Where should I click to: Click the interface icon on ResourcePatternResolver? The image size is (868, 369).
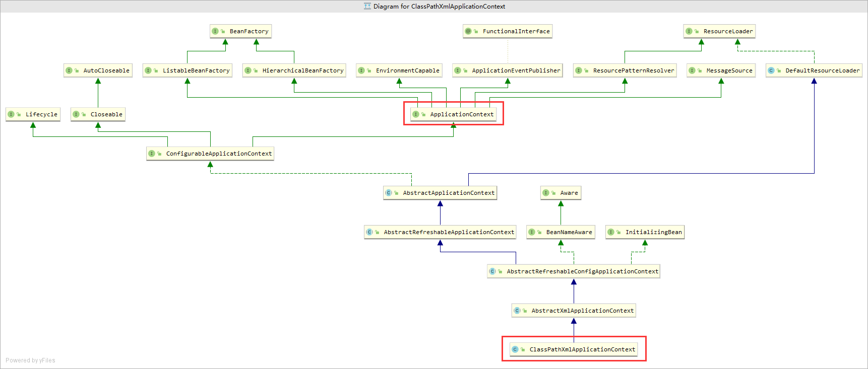click(x=579, y=70)
